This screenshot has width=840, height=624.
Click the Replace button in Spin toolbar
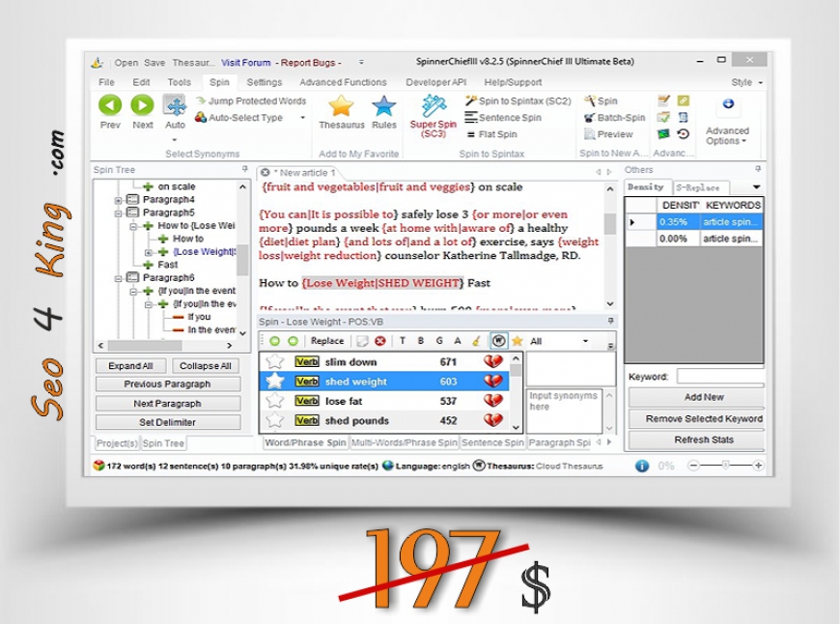tap(327, 341)
